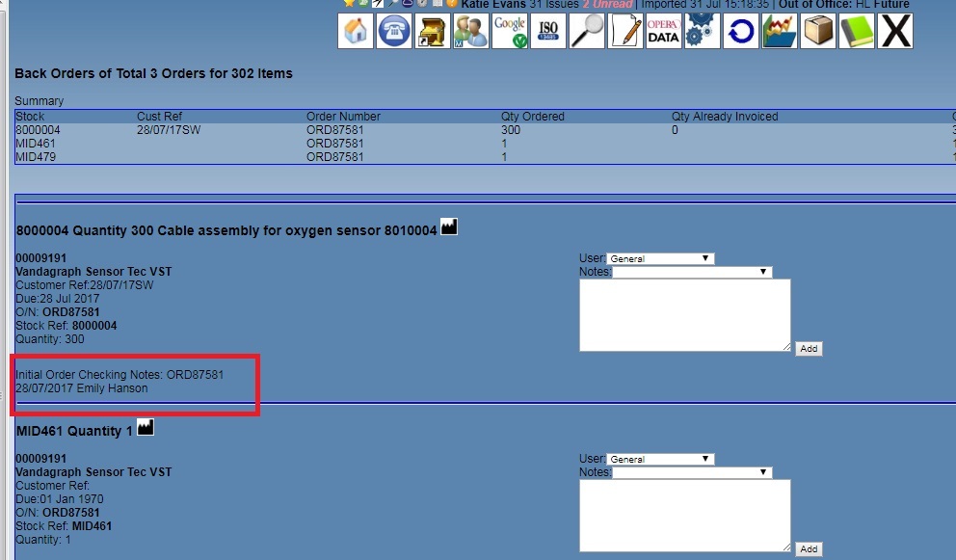
Task: Click the Google toolbar icon
Action: click(510, 31)
